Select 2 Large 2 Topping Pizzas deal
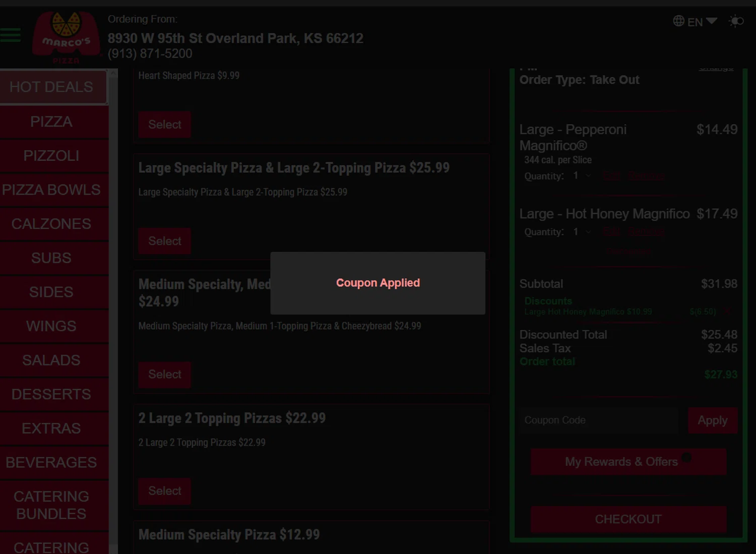 (165, 491)
